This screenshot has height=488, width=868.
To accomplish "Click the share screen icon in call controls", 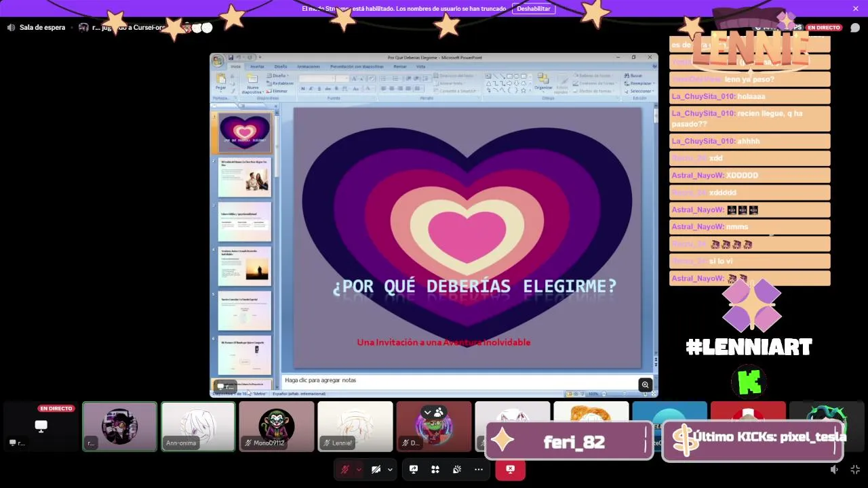I will click(x=414, y=469).
